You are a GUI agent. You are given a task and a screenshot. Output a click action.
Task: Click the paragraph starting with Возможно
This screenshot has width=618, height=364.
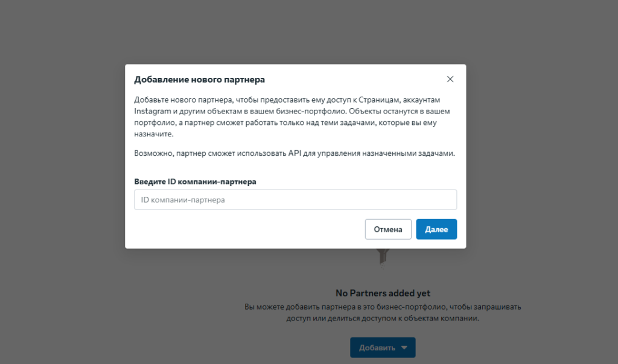point(294,153)
